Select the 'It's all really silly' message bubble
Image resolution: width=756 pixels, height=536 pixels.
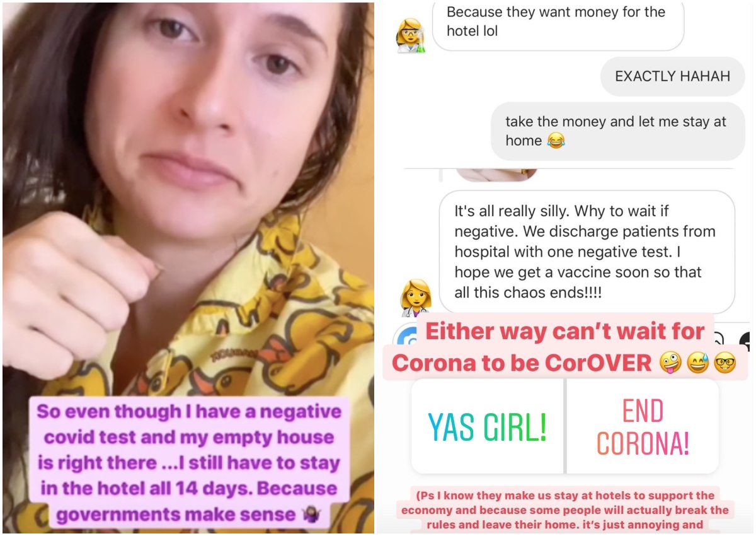587,252
